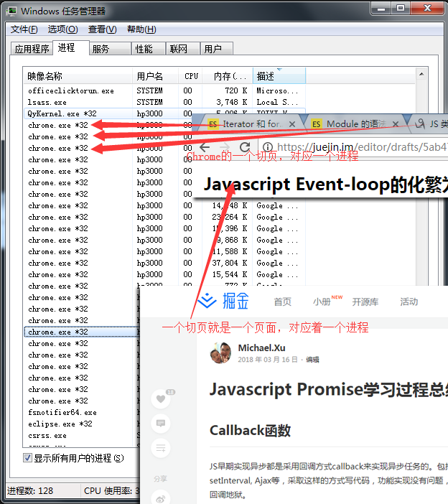Click the '15,544 K' memory cell
The height and width of the screenshot is (504, 448).
point(230,274)
